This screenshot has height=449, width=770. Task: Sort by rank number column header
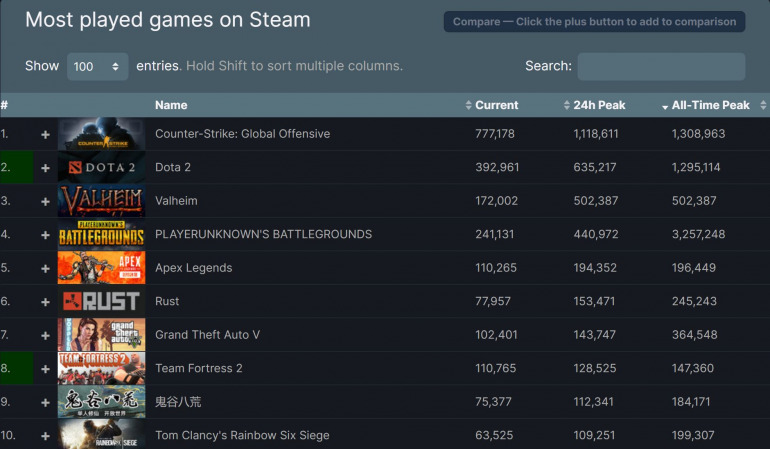click(5, 105)
